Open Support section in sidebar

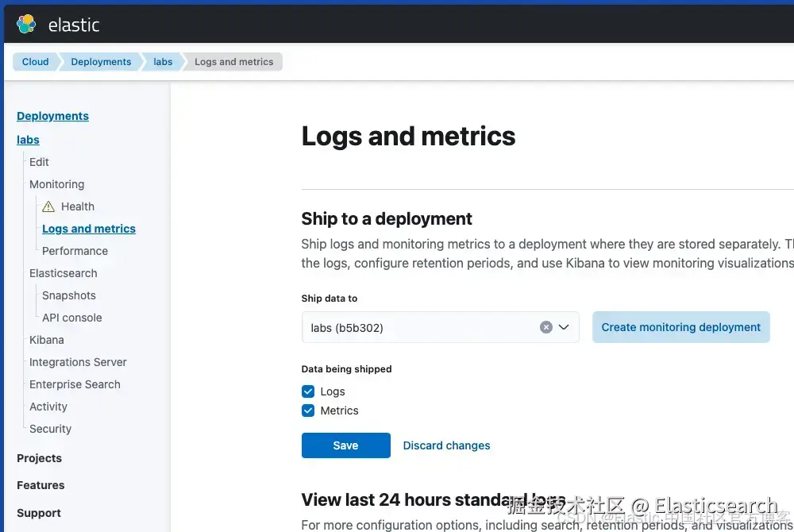click(x=38, y=513)
